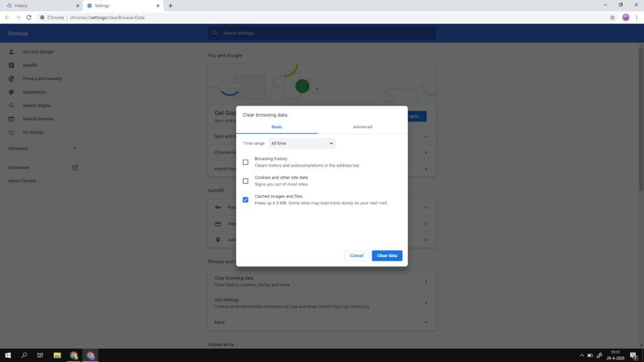Open Autofill in the sidebar

[x=30, y=65]
